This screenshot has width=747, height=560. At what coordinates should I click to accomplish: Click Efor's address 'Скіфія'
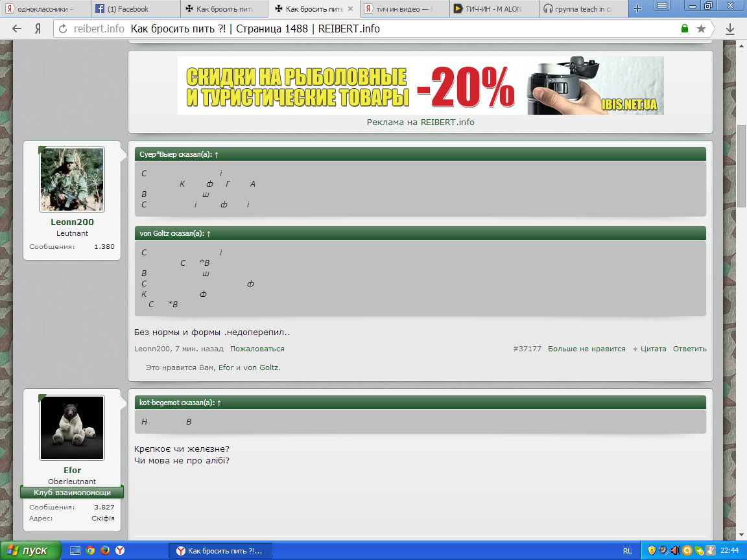[x=103, y=518]
